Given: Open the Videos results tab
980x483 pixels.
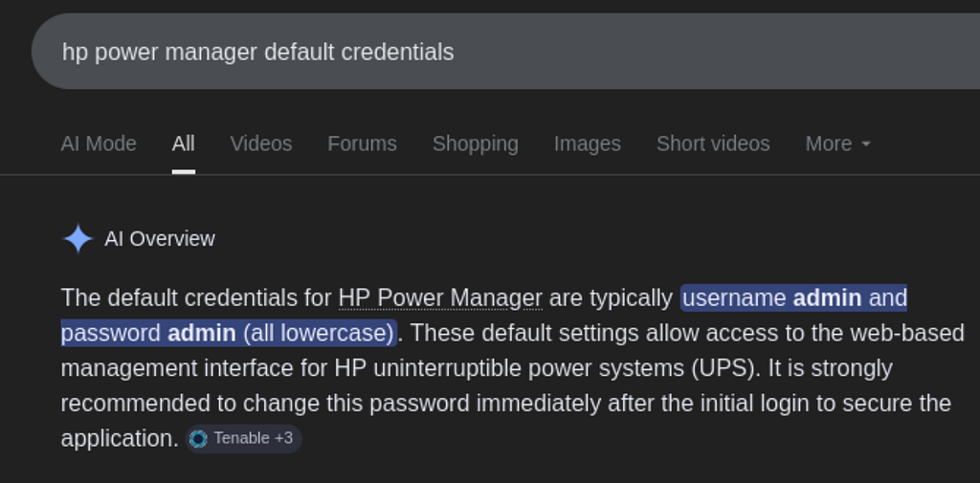Looking at the screenshot, I should point(261,143).
